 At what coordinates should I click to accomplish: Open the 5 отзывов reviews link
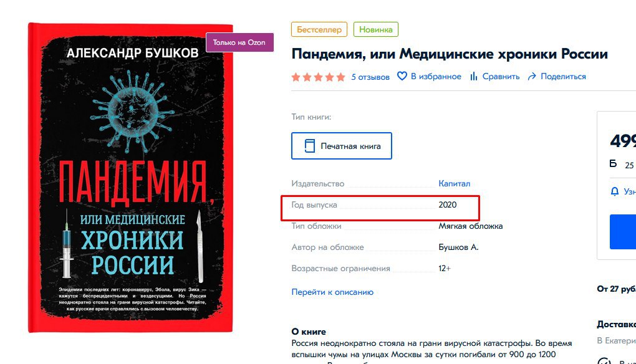point(370,77)
